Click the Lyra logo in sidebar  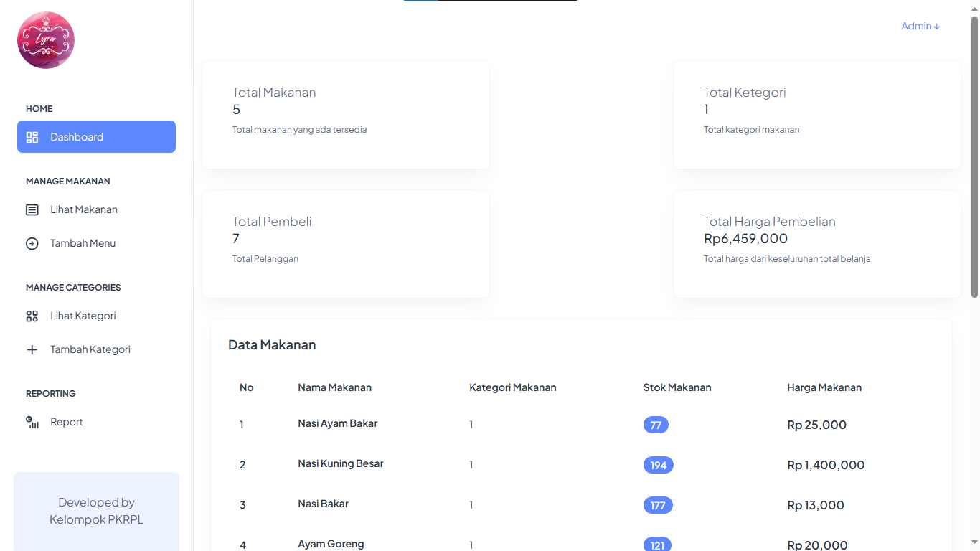point(46,40)
